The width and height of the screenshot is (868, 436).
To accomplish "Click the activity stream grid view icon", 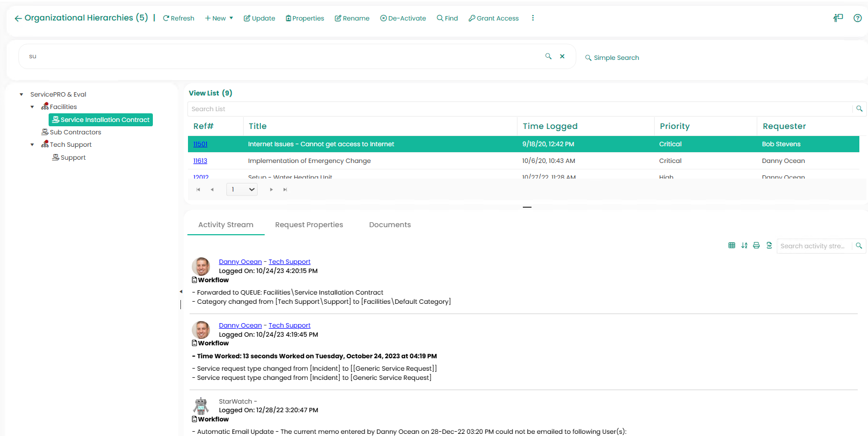I will click(731, 246).
